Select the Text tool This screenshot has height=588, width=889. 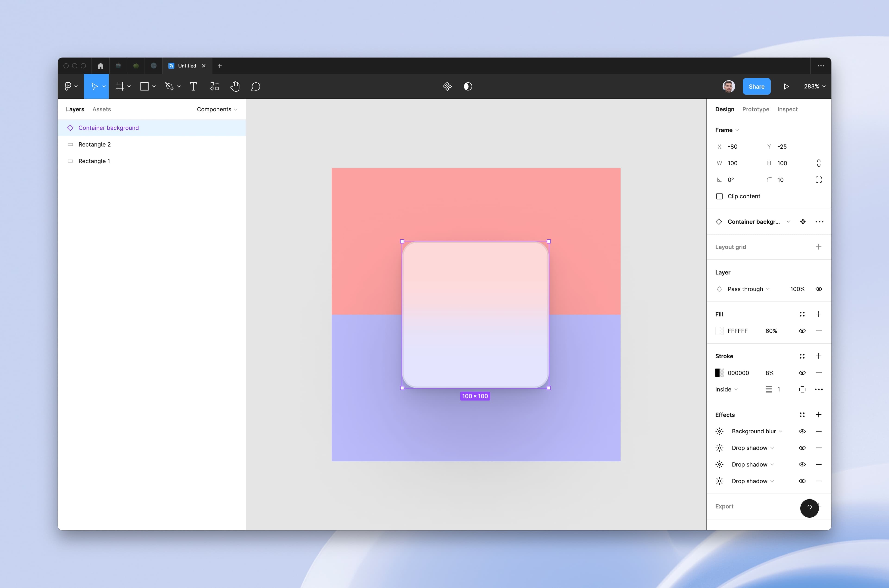(194, 87)
